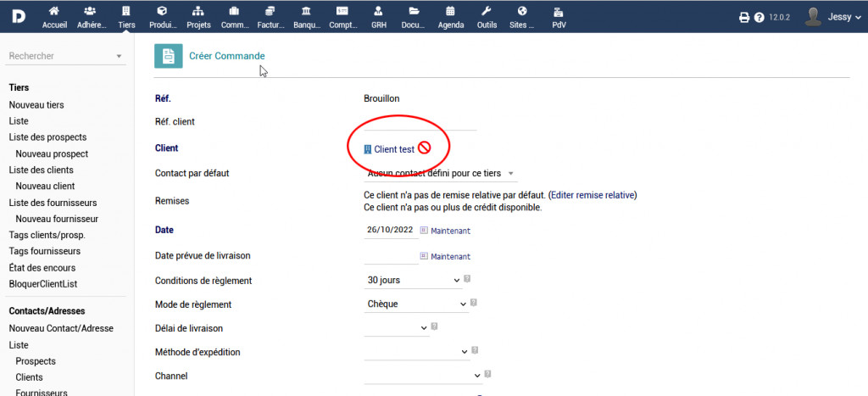Open the Contact par défaut dropdown
The width and height of the screenshot is (868, 396).
click(440, 174)
